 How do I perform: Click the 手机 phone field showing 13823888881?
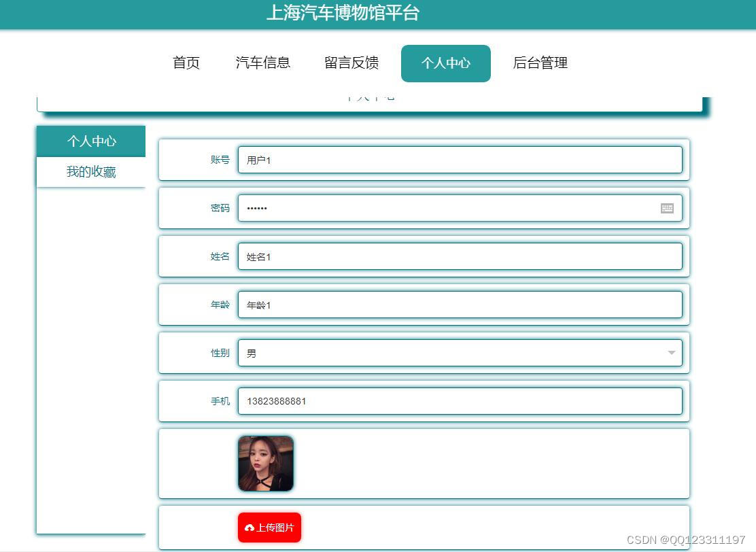[460, 401]
